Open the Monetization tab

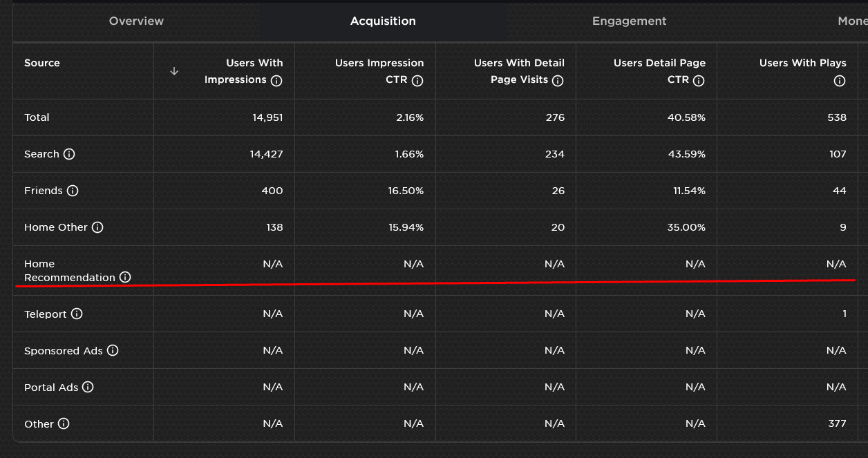coord(851,21)
